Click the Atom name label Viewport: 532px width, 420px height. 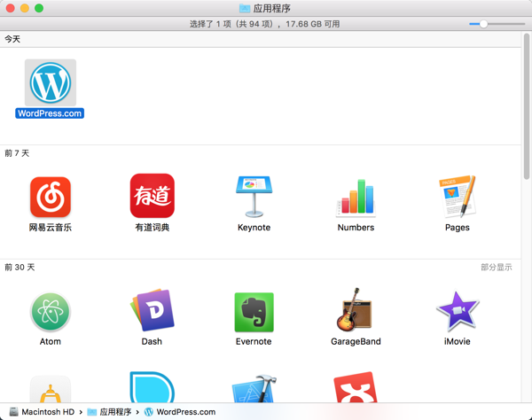51,341
